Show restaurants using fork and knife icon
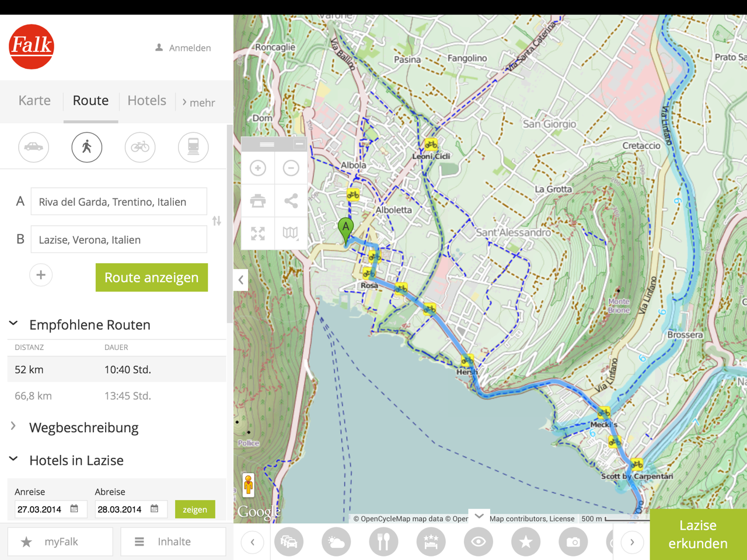Image resolution: width=747 pixels, height=560 pixels. (383, 542)
